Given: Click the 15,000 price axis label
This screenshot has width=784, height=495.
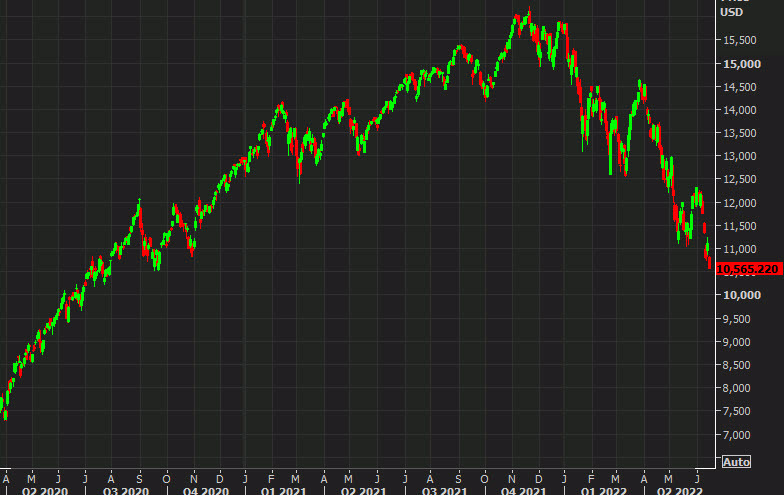Looking at the screenshot, I should [x=742, y=64].
